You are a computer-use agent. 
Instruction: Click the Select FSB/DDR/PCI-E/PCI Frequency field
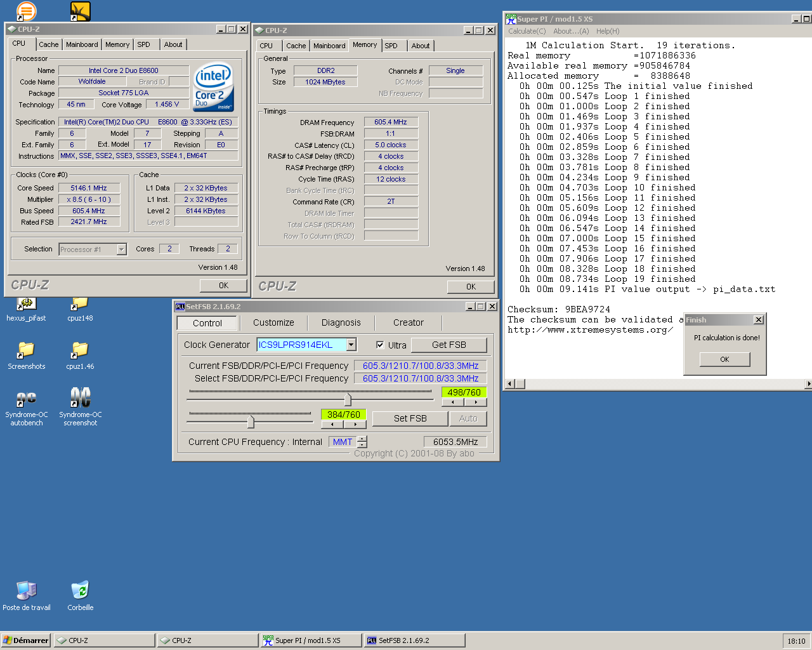click(421, 378)
